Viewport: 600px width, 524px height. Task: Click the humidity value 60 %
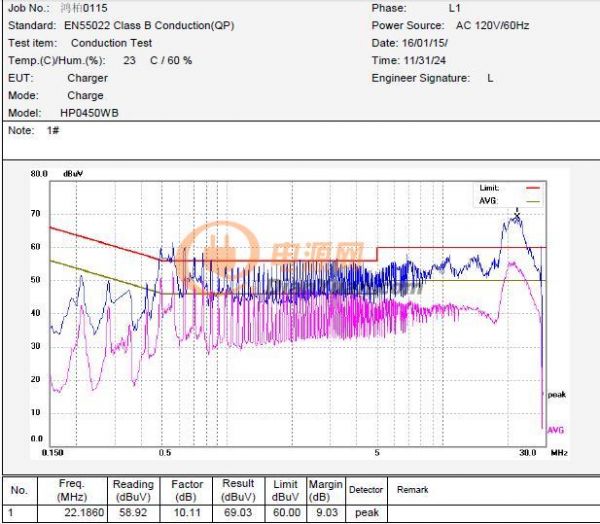(179, 60)
